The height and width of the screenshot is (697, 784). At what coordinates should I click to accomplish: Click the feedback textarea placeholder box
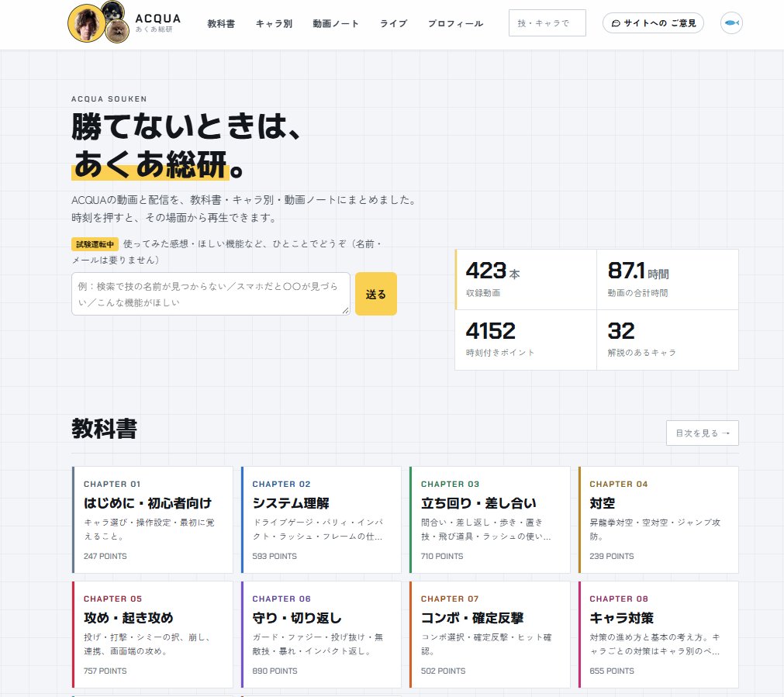(x=210, y=294)
